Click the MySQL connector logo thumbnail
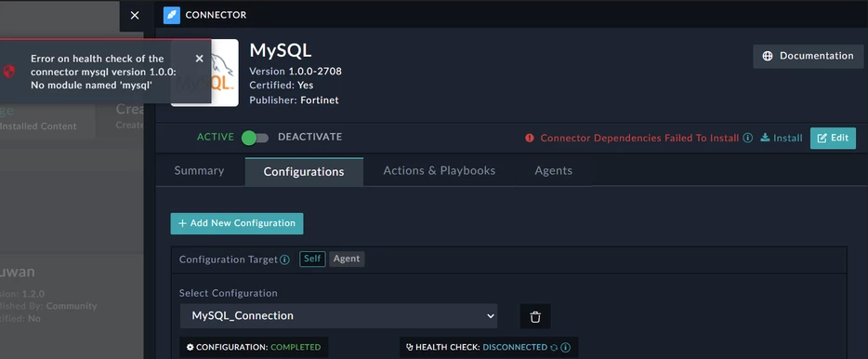Screen dimensions: 868x359 click(204, 73)
